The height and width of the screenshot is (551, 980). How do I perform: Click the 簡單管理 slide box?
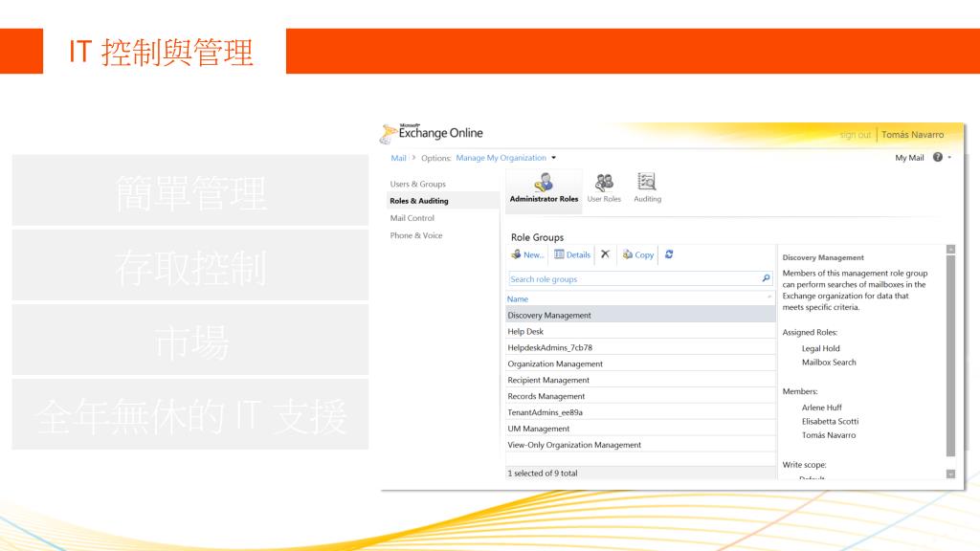(190, 190)
